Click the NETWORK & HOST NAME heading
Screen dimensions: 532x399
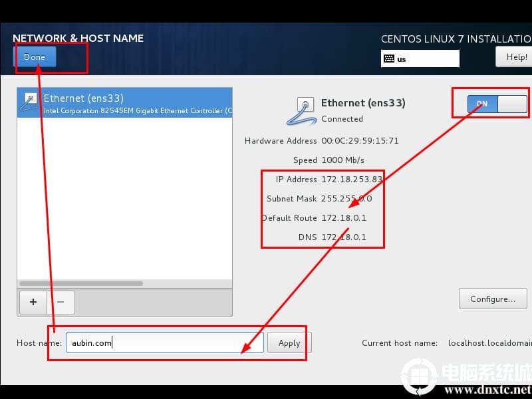78,38
